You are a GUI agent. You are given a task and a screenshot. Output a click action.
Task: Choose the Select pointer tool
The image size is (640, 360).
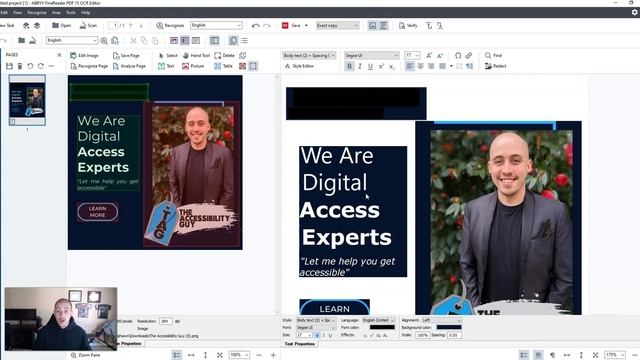tap(168, 55)
